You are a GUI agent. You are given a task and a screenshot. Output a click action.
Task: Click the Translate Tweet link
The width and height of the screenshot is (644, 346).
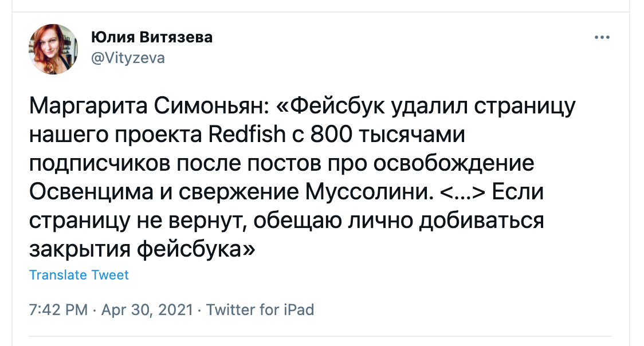click(x=79, y=274)
